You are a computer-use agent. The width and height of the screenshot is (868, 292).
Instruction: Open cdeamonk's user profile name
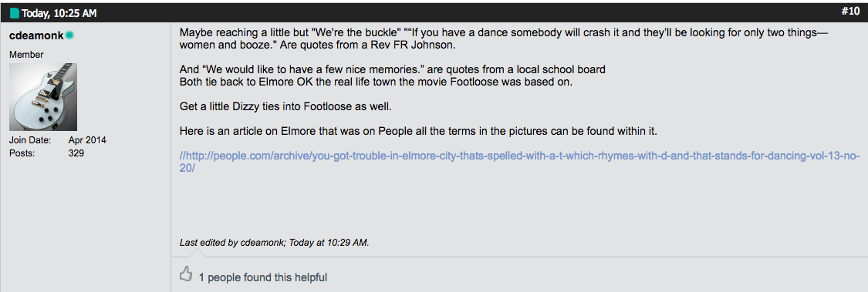36,35
